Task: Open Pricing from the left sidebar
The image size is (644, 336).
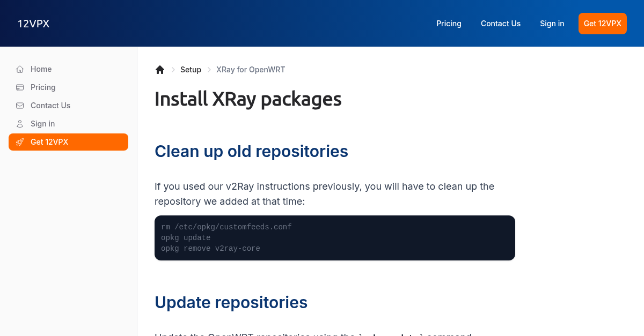Action: coord(42,87)
